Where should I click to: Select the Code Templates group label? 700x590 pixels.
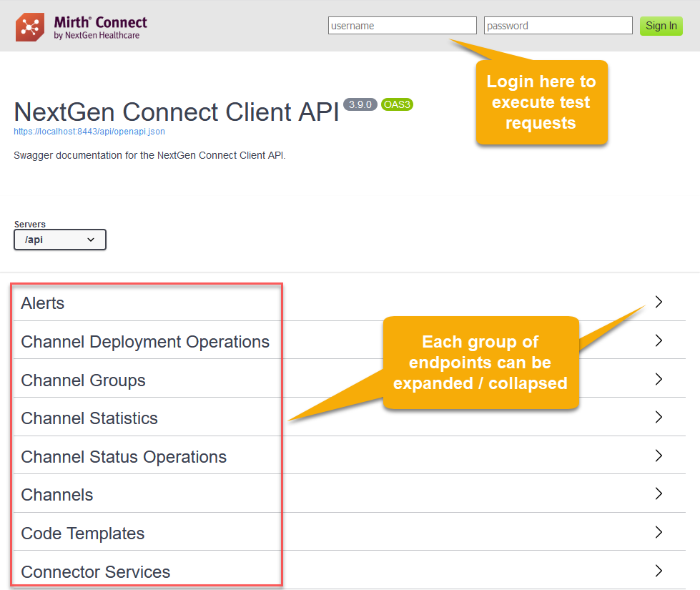click(x=83, y=534)
